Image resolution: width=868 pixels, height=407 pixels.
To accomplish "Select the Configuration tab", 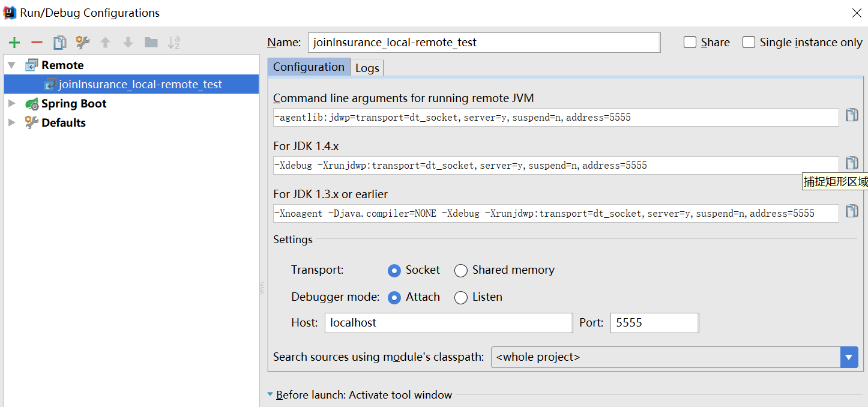I will pos(309,67).
